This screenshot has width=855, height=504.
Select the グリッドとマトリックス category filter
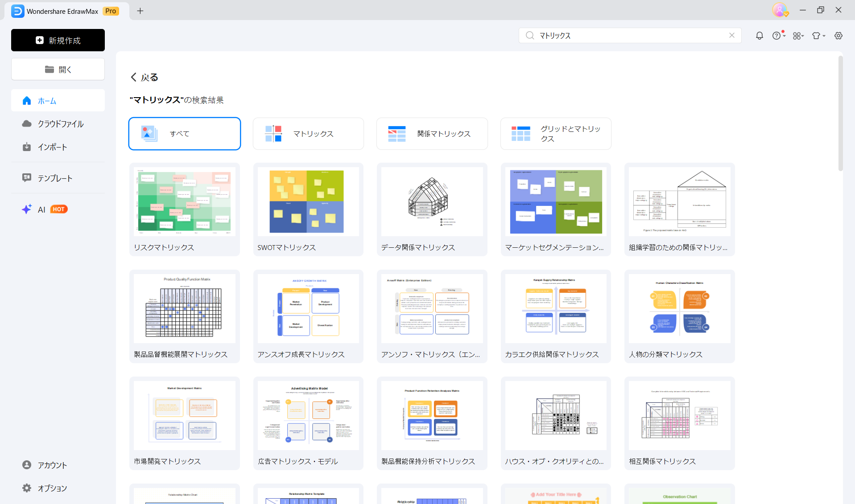point(556,134)
